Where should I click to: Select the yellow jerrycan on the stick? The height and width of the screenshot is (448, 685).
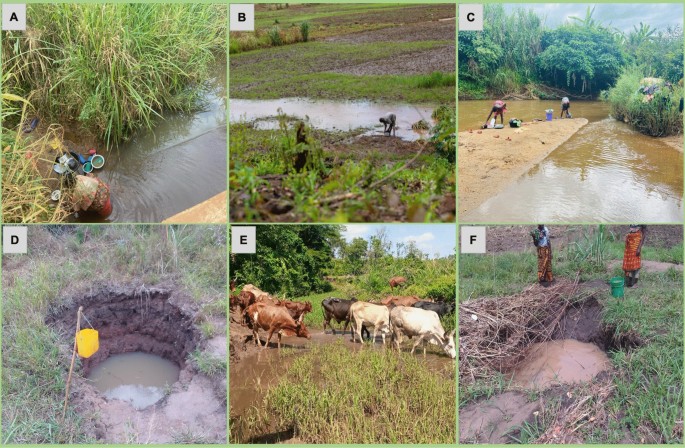point(87,343)
